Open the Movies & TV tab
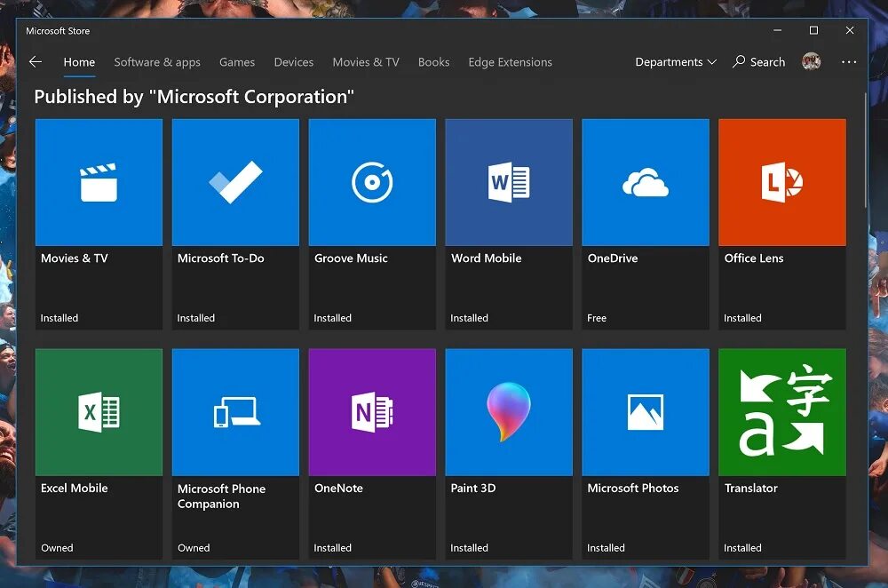 [366, 62]
